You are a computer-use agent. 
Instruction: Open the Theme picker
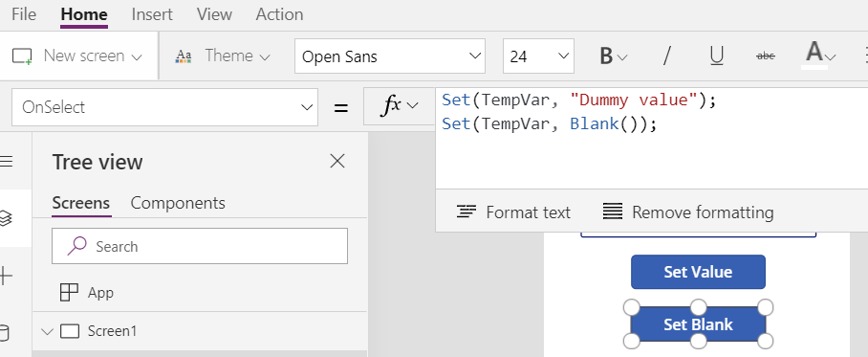[223, 56]
